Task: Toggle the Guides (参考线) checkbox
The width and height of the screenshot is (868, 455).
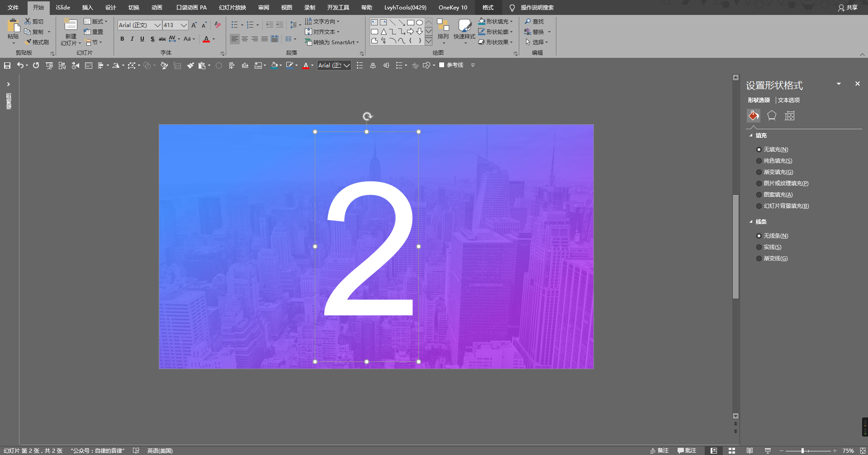Action: (x=442, y=65)
